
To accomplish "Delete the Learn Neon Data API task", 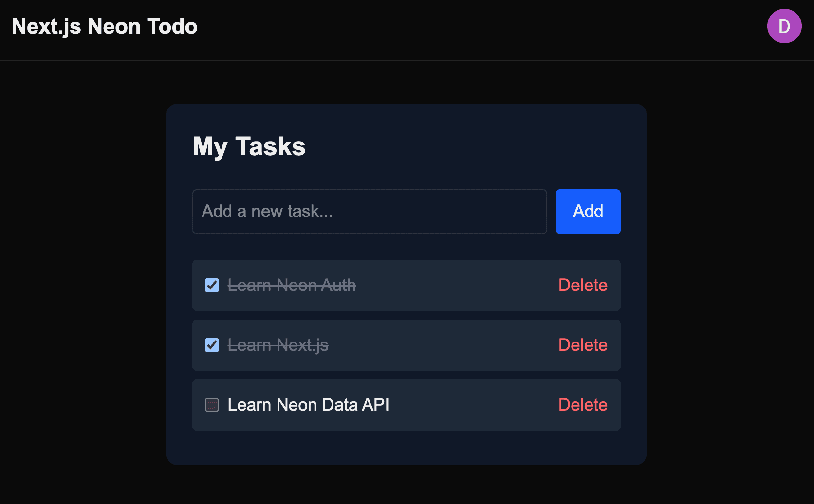I will click(x=583, y=404).
